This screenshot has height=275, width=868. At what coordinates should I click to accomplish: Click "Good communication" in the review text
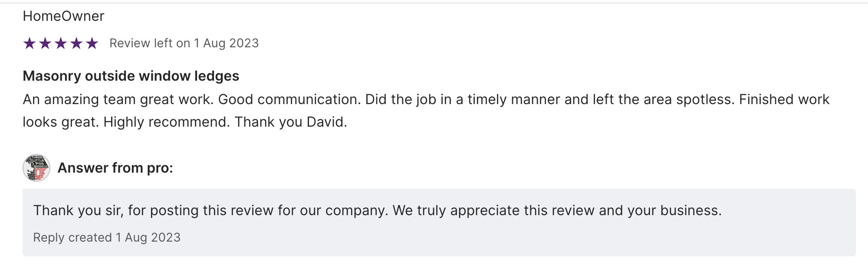click(x=289, y=100)
